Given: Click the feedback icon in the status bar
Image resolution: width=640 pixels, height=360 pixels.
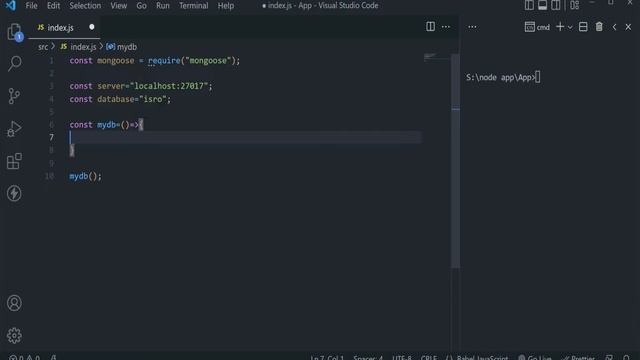Looking at the screenshot, I should coord(609,358).
